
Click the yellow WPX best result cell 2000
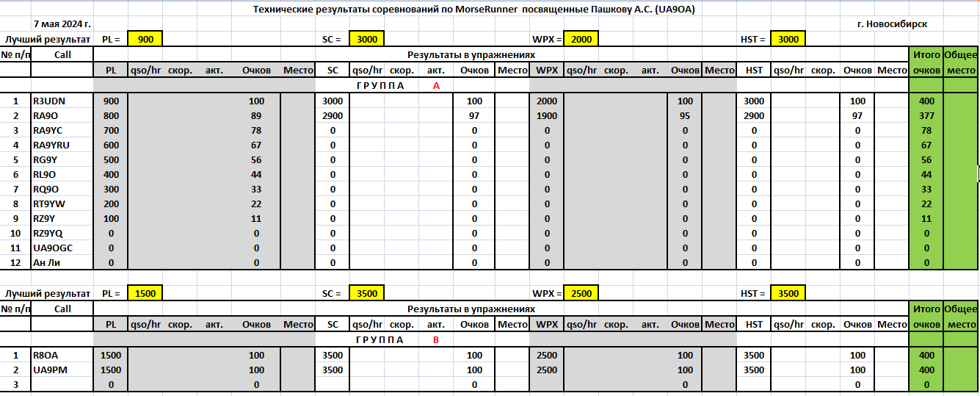[581, 40]
